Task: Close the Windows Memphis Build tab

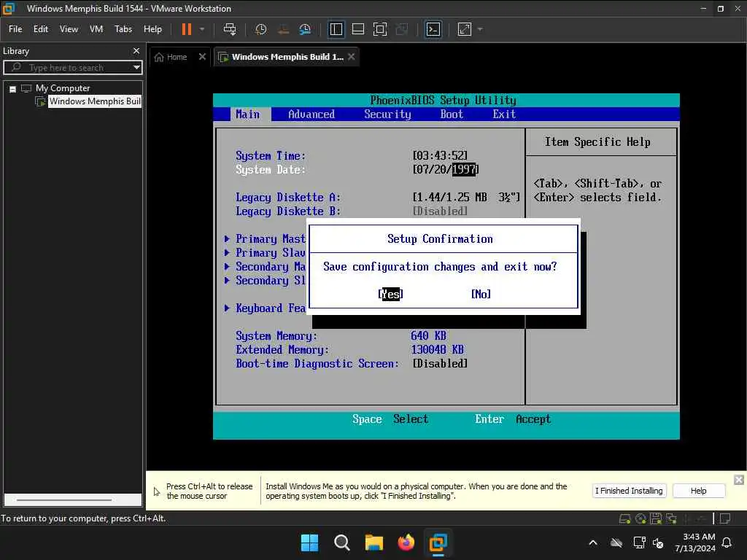Action: click(352, 57)
